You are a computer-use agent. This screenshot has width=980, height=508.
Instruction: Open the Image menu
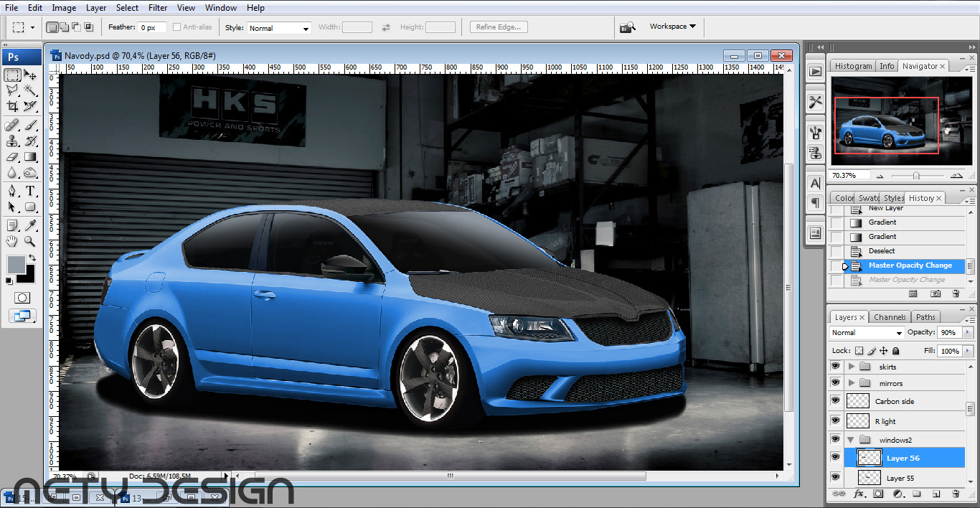pos(64,8)
